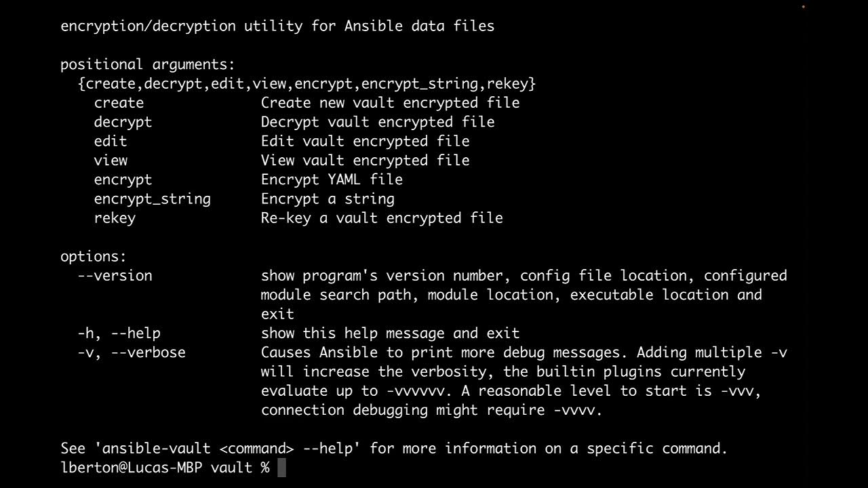Click the "edit" subcommand name in the list

(x=111, y=141)
